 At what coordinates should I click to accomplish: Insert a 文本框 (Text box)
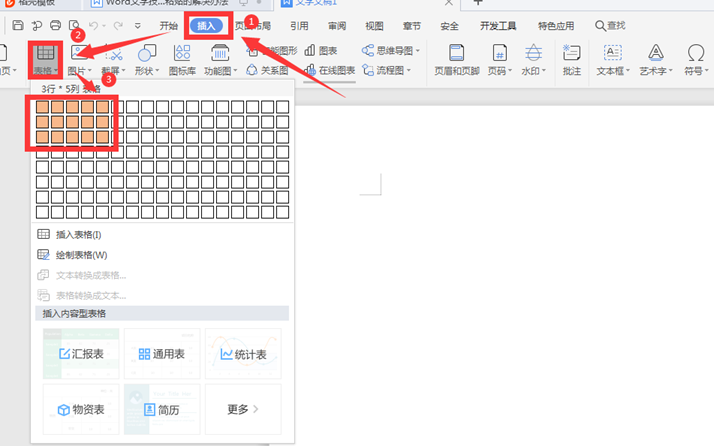(613, 59)
